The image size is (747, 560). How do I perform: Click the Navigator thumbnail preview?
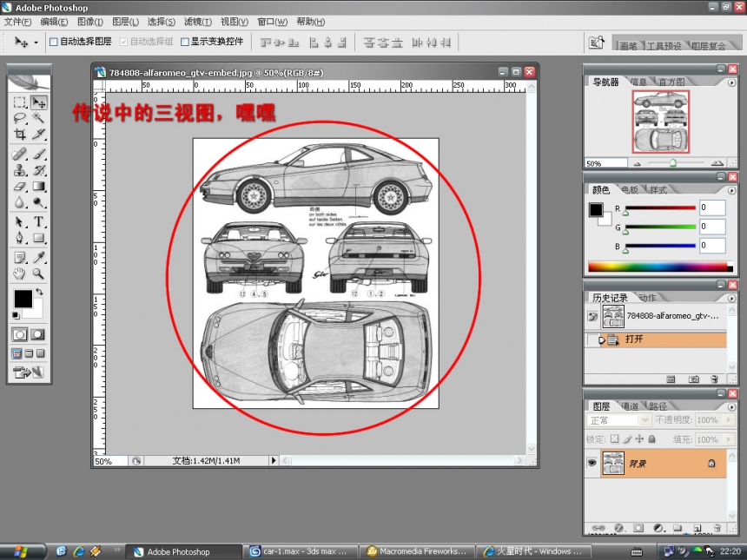(661, 122)
